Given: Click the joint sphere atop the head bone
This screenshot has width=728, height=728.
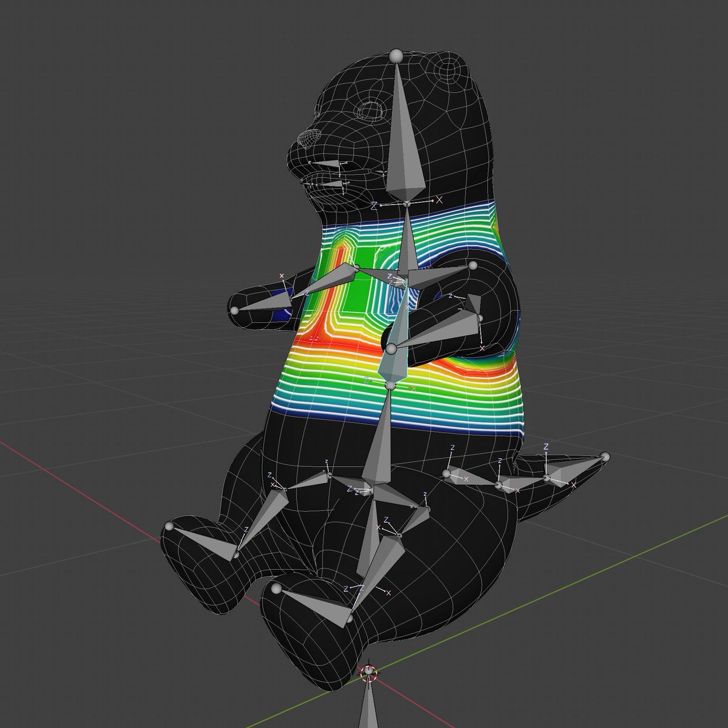Looking at the screenshot, I should (396, 56).
